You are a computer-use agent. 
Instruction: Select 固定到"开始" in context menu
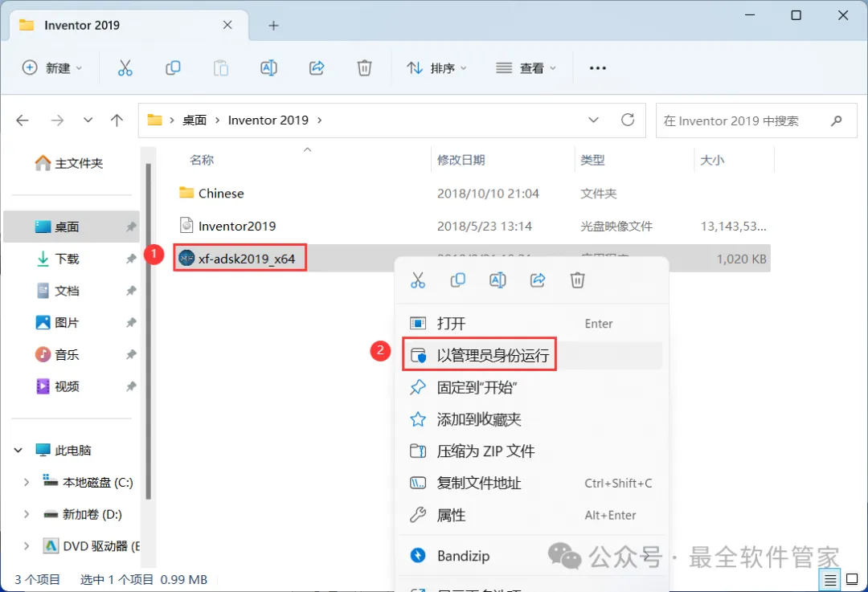(531, 387)
